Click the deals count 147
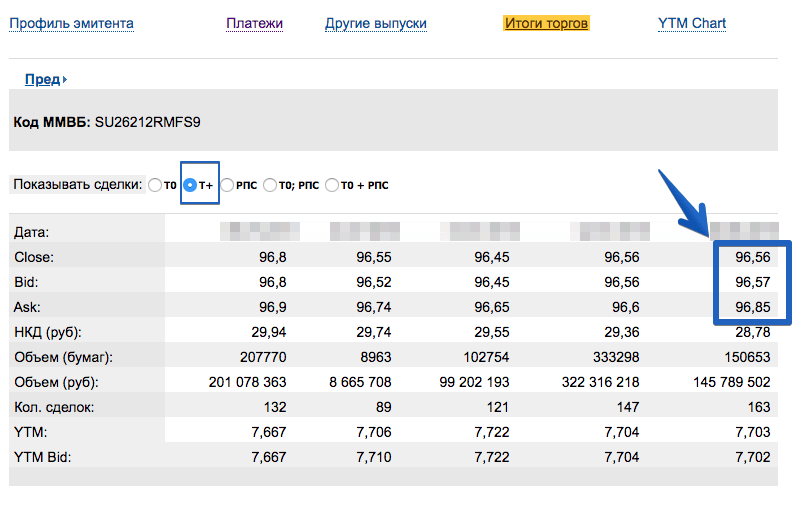 pos(628,407)
